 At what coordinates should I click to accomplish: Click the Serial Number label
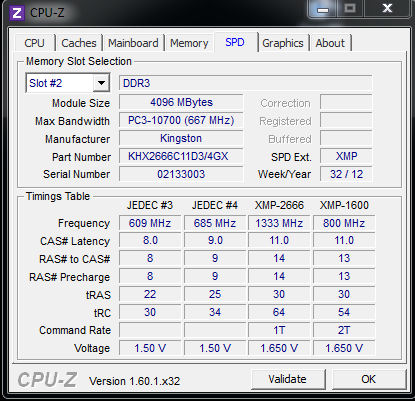click(x=77, y=174)
